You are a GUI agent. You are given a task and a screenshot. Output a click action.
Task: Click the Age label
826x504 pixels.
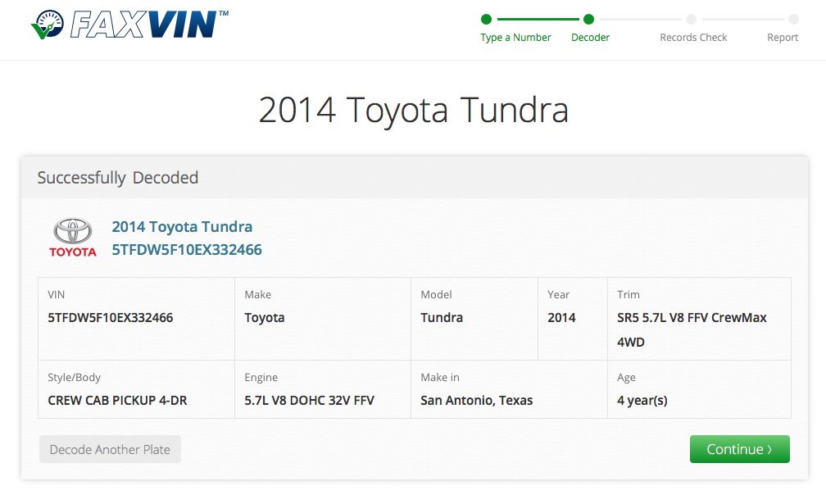coord(626,378)
